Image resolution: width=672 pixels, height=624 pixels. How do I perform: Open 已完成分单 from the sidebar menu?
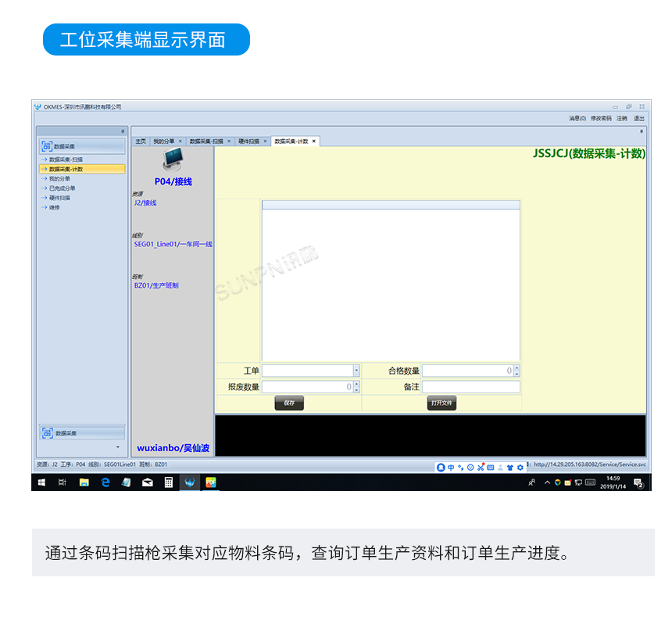(63, 186)
